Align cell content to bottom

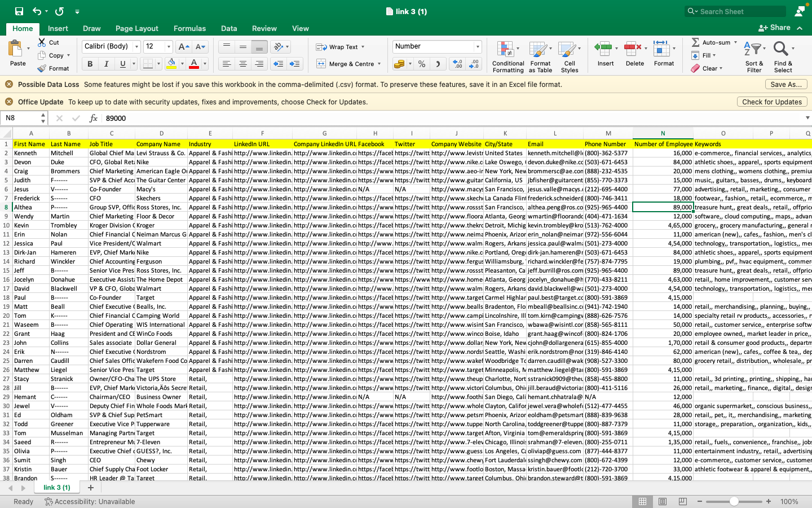tap(259, 47)
